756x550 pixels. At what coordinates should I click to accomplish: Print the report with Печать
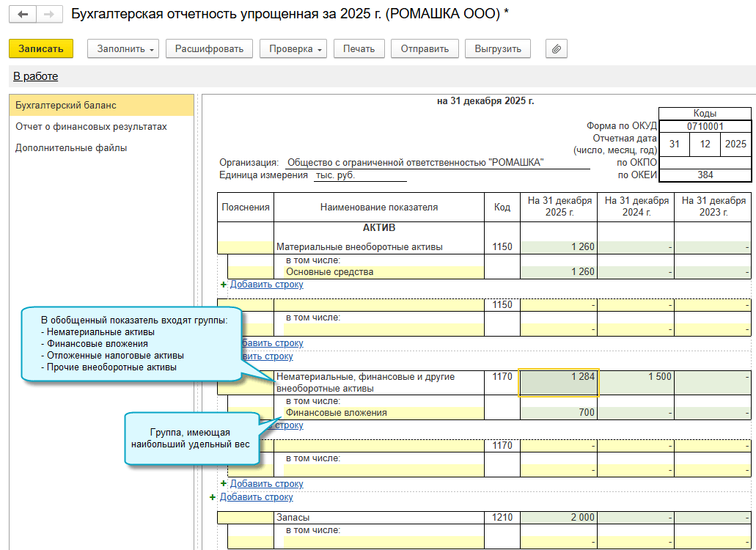359,48
